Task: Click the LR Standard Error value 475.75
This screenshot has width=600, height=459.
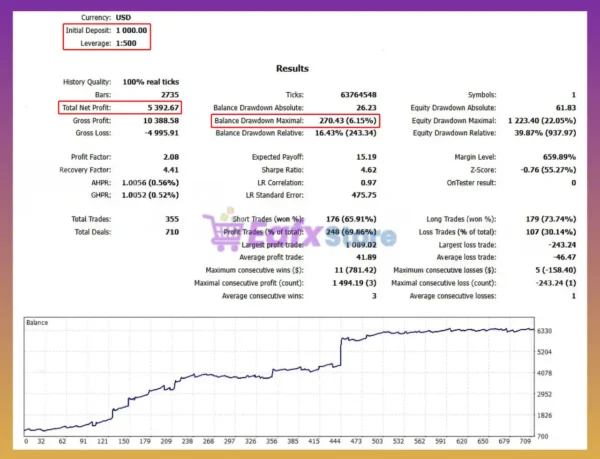Action: point(364,195)
